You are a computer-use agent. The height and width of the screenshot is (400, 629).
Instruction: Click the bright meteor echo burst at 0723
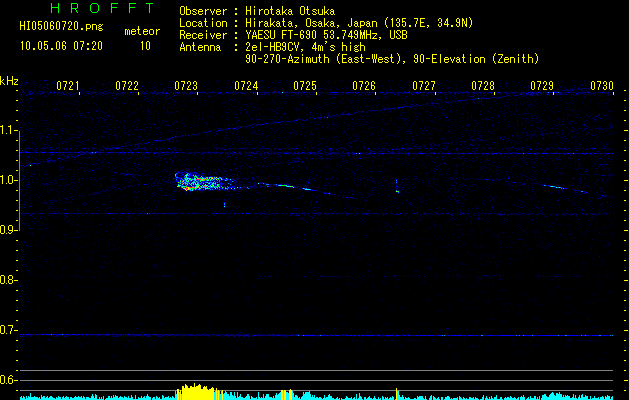click(x=205, y=182)
